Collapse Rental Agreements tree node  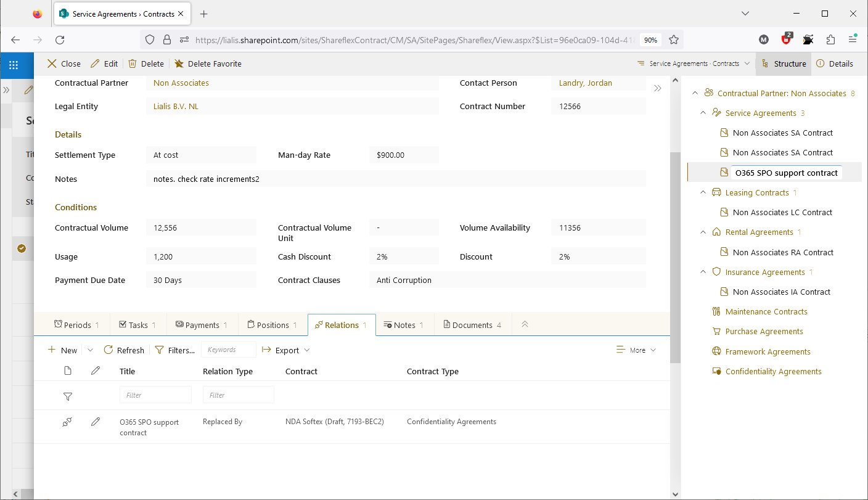[x=703, y=232]
